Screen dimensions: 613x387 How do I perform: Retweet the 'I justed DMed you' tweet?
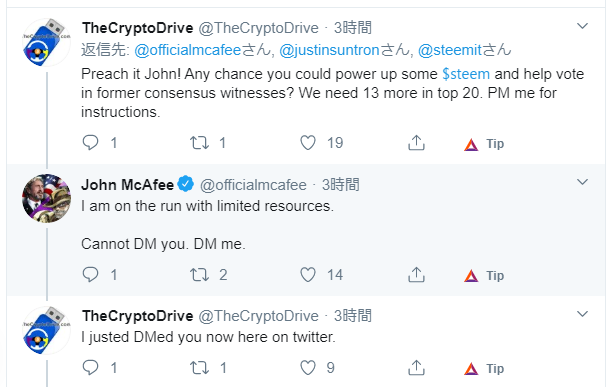point(199,367)
